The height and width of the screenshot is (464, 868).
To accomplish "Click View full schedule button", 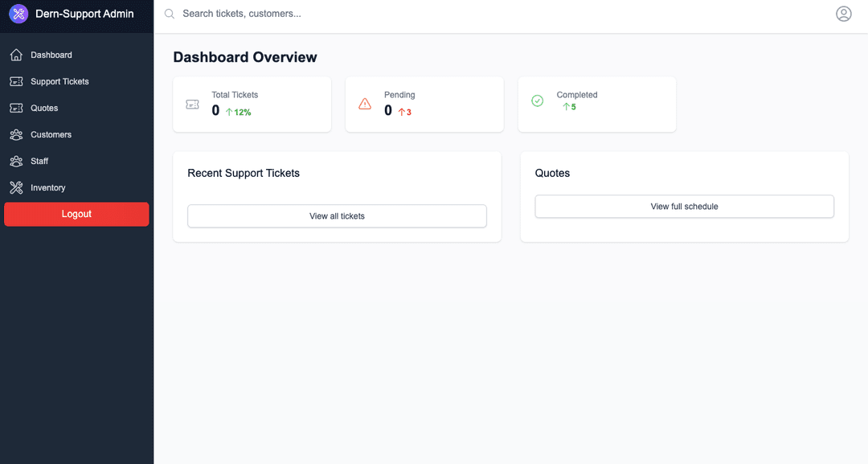I will click(x=684, y=207).
